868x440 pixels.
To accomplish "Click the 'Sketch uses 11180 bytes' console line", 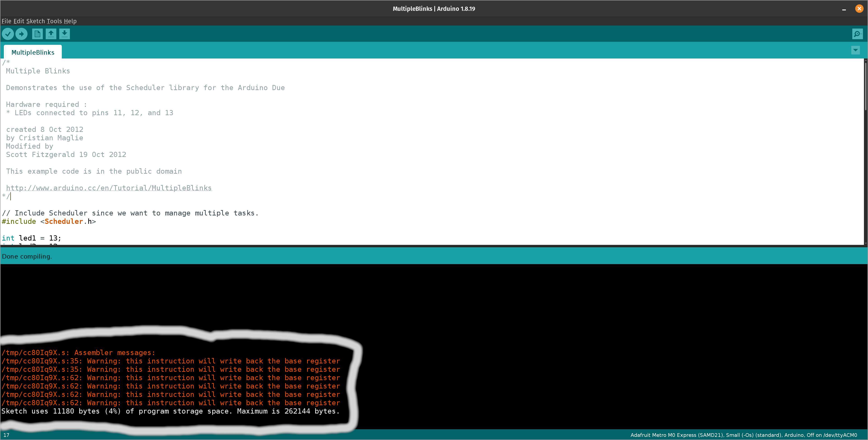I will pos(170,411).
